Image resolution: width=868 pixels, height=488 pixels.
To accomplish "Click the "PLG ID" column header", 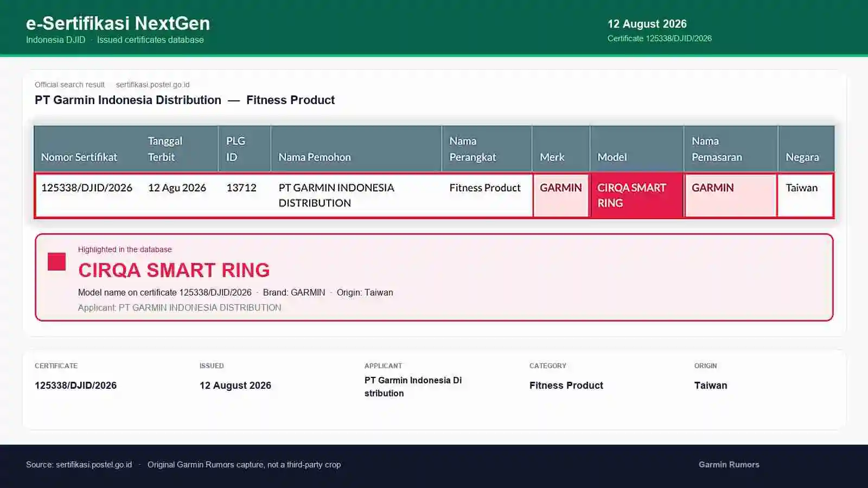I will [x=235, y=149].
